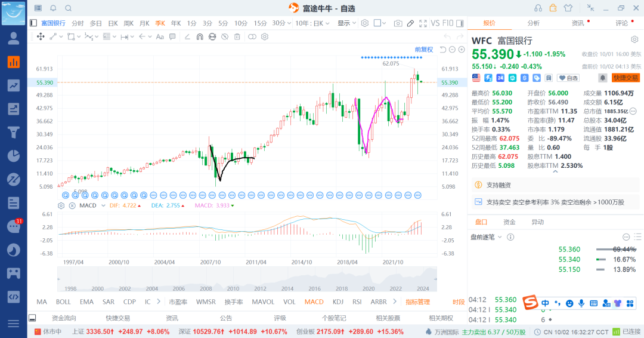Select the KDJ indicator
Viewport: 644px width, 338px height.
(338, 302)
